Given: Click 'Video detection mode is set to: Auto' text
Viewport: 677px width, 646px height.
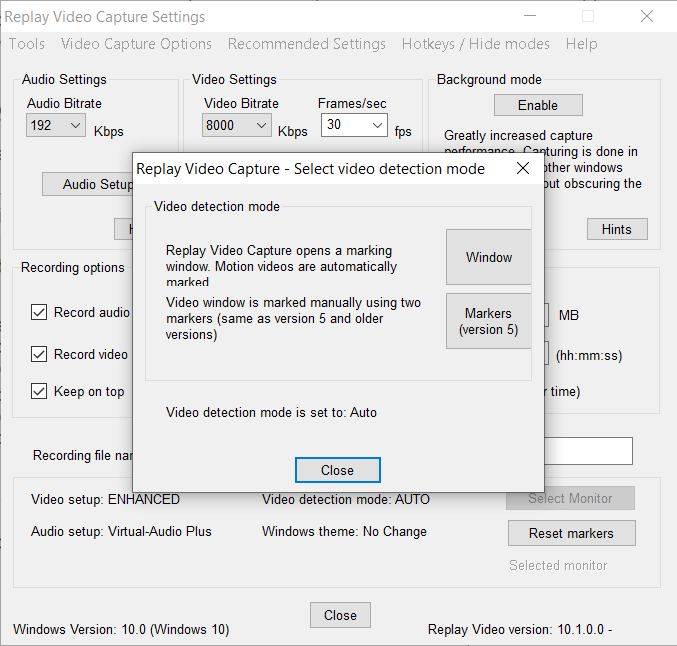Looking at the screenshot, I should (x=271, y=412).
